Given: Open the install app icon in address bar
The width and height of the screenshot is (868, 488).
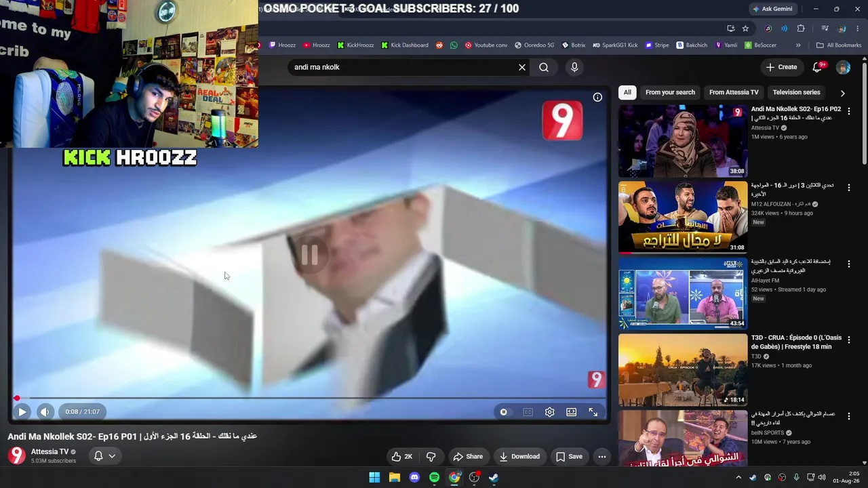Looking at the screenshot, I should 730,28.
